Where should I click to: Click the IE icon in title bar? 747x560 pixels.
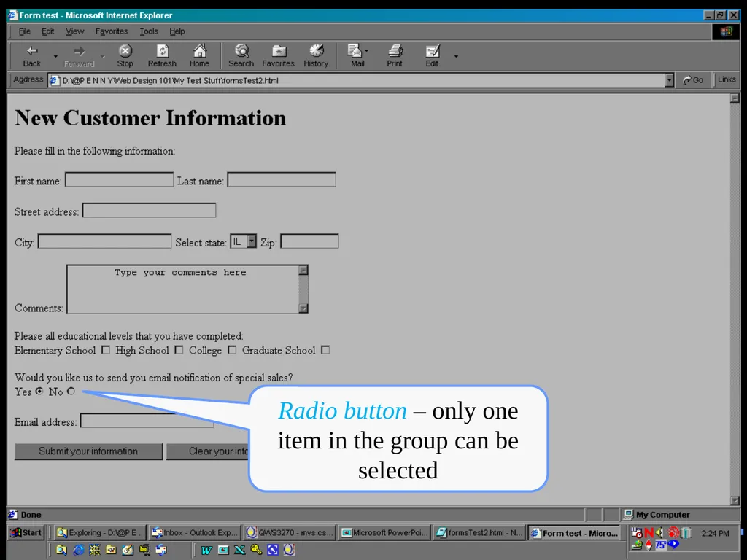[13, 15]
